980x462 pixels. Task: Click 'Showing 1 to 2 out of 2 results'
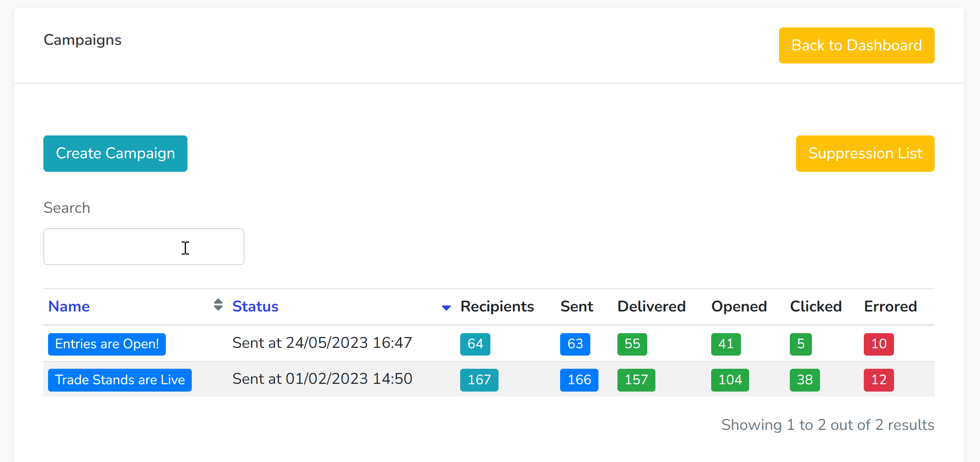(828, 425)
